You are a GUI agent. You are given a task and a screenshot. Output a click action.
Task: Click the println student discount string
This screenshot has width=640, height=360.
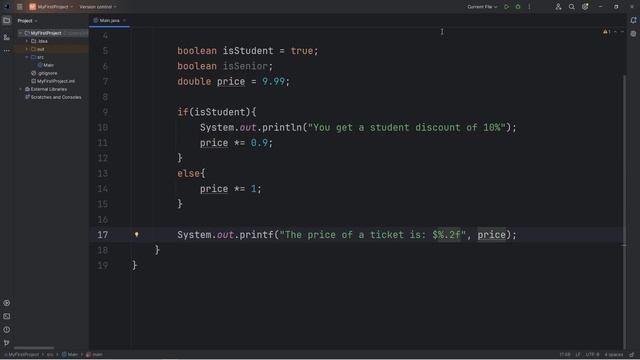(x=407, y=127)
